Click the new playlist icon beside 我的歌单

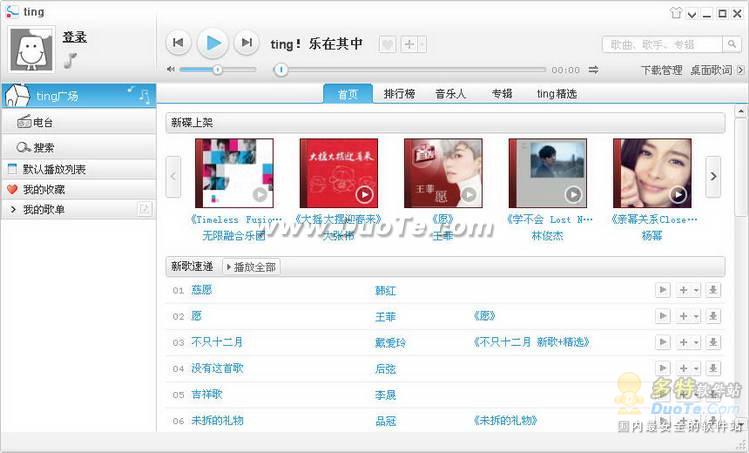coord(144,209)
